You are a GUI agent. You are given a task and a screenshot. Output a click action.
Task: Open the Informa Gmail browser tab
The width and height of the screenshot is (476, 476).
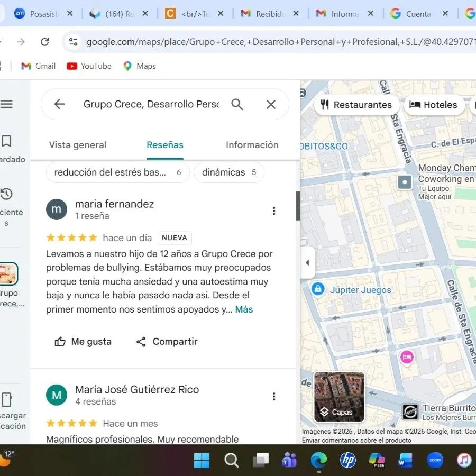(x=345, y=14)
